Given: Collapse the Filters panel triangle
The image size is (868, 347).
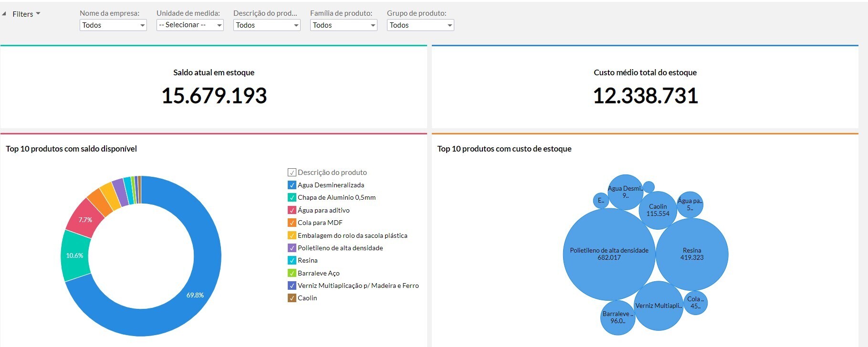Looking at the screenshot, I should point(4,14).
